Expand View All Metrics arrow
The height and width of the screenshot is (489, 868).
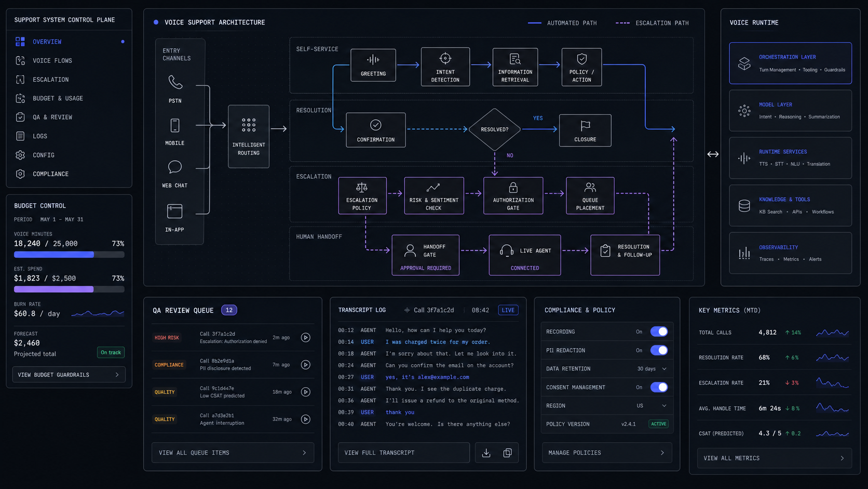tap(842, 458)
